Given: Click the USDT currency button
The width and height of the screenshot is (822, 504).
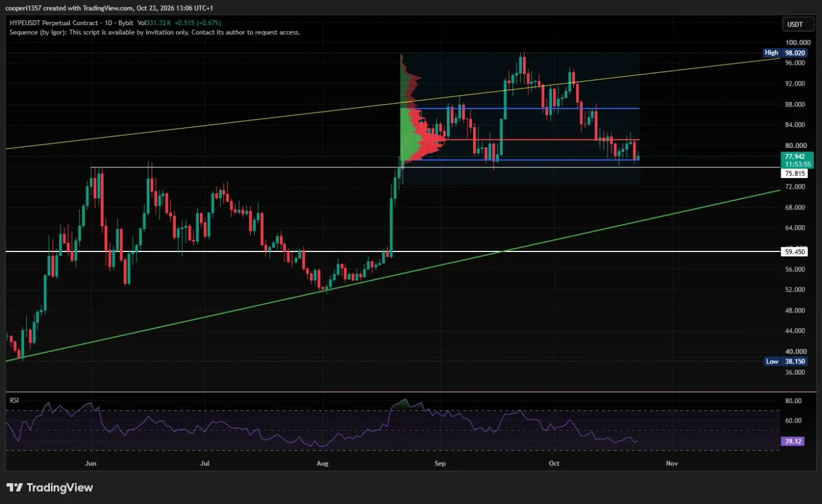Looking at the screenshot, I should tap(797, 24).
